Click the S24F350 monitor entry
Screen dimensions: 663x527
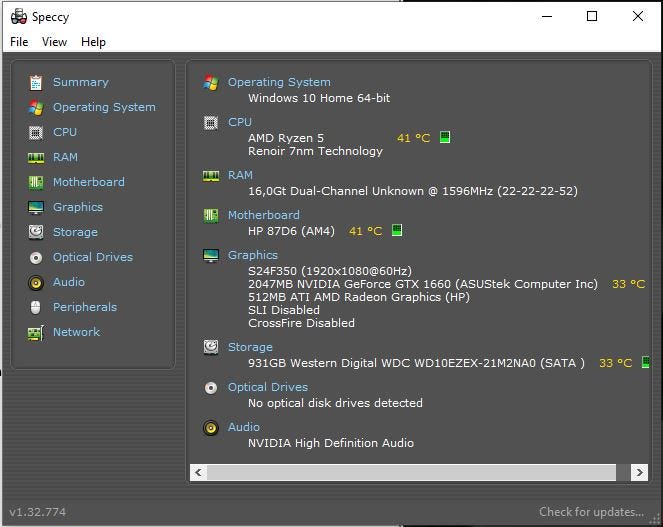click(330, 271)
